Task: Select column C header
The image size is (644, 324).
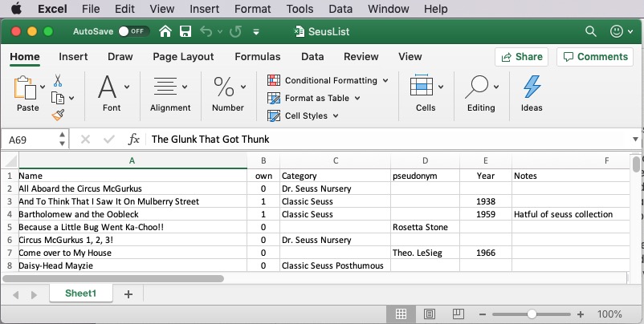Action: click(335, 160)
